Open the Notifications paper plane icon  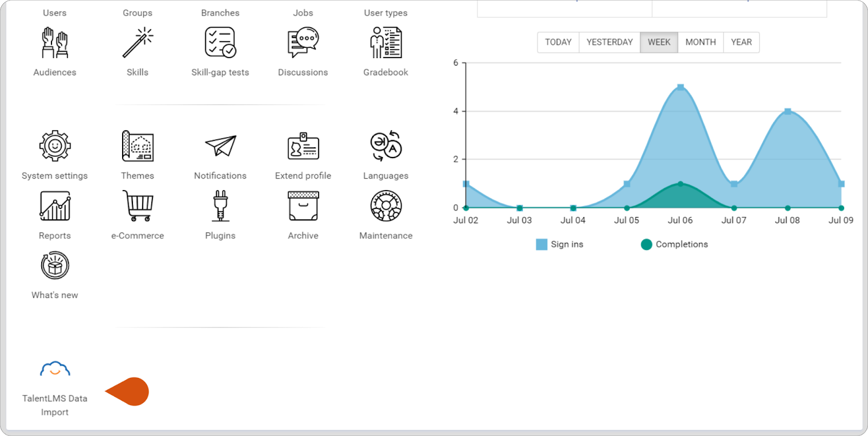(220, 146)
